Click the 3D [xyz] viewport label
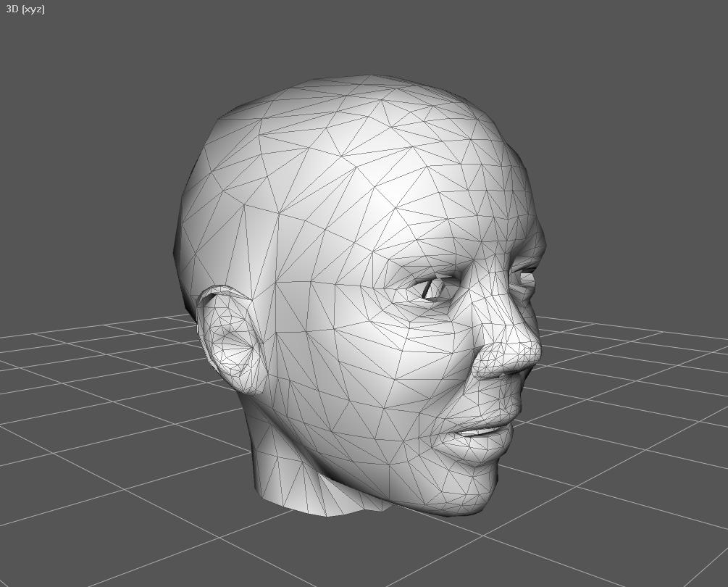The height and width of the screenshot is (587, 728). pos(25,9)
